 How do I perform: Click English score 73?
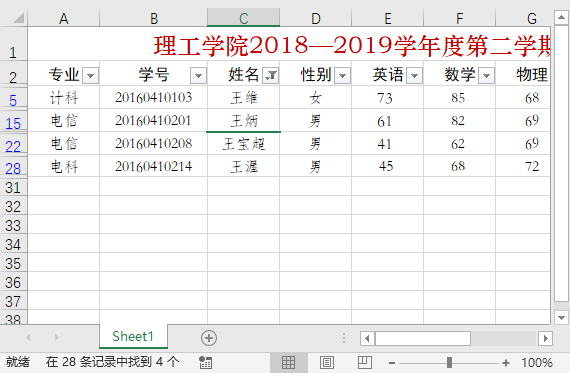coord(388,97)
